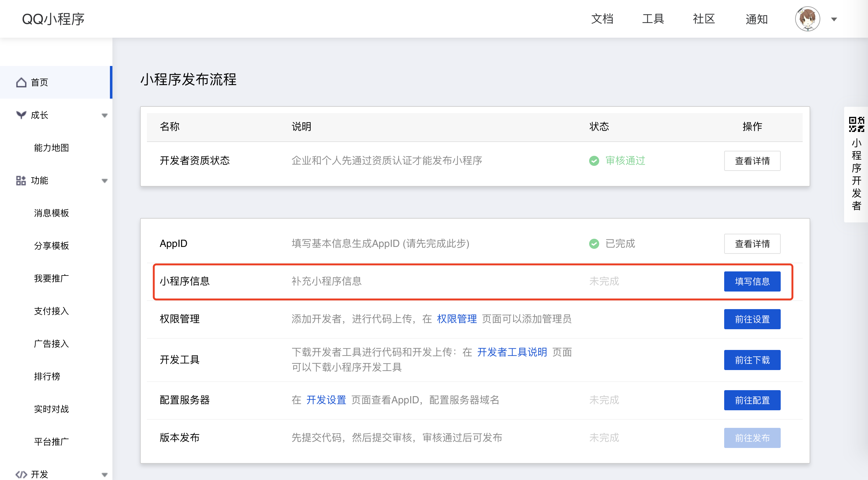This screenshot has width=868, height=480.
Task: Click the 状态 column header
Action: click(599, 127)
